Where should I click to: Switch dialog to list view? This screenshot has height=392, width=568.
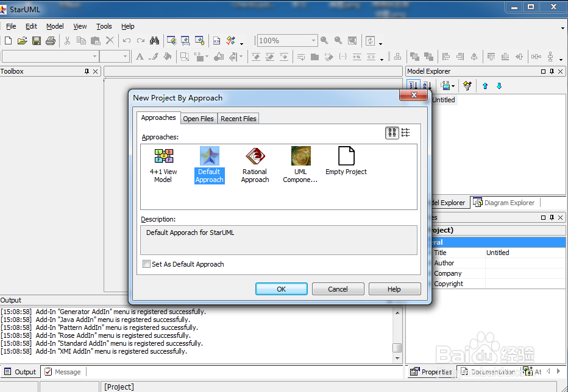point(406,133)
